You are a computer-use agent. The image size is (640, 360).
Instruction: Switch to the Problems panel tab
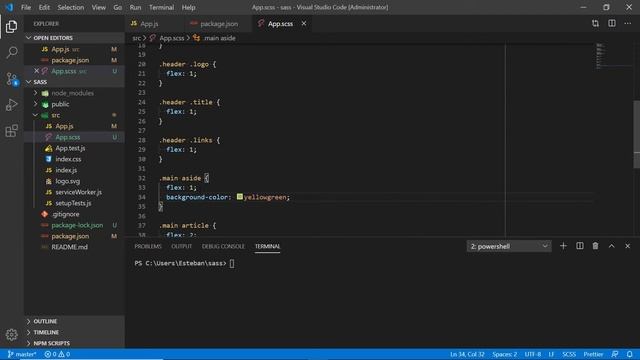tap(148, 246)
